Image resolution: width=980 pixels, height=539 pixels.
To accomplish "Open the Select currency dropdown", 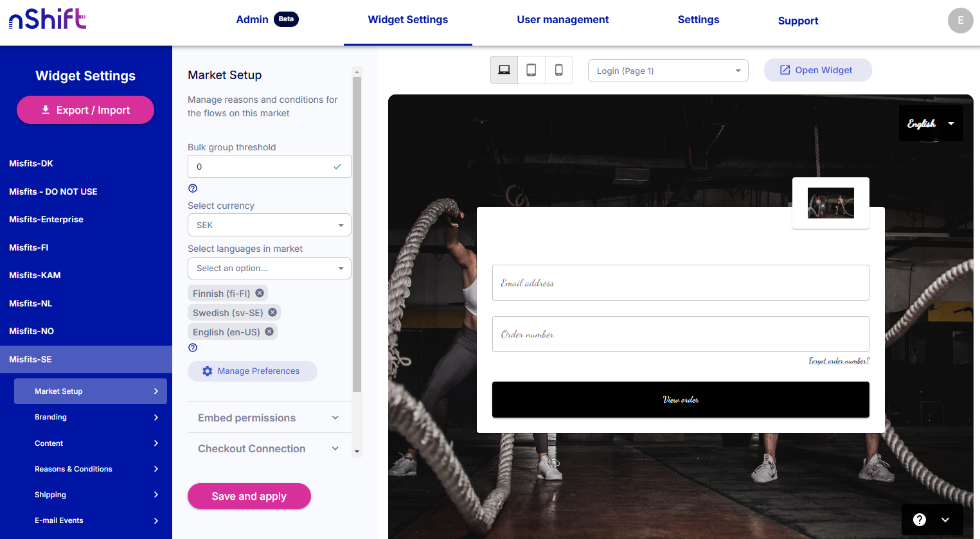I will [269, 225].
